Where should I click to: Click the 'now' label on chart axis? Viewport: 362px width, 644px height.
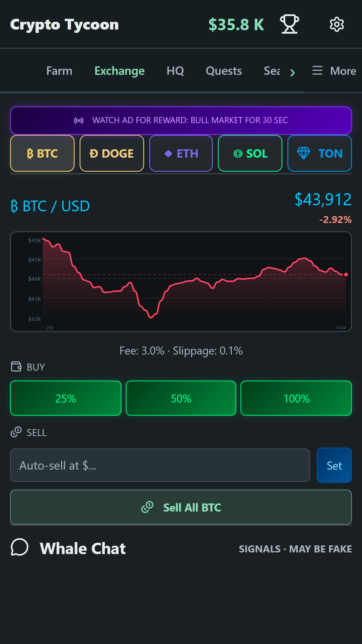(x=341, y=328)
